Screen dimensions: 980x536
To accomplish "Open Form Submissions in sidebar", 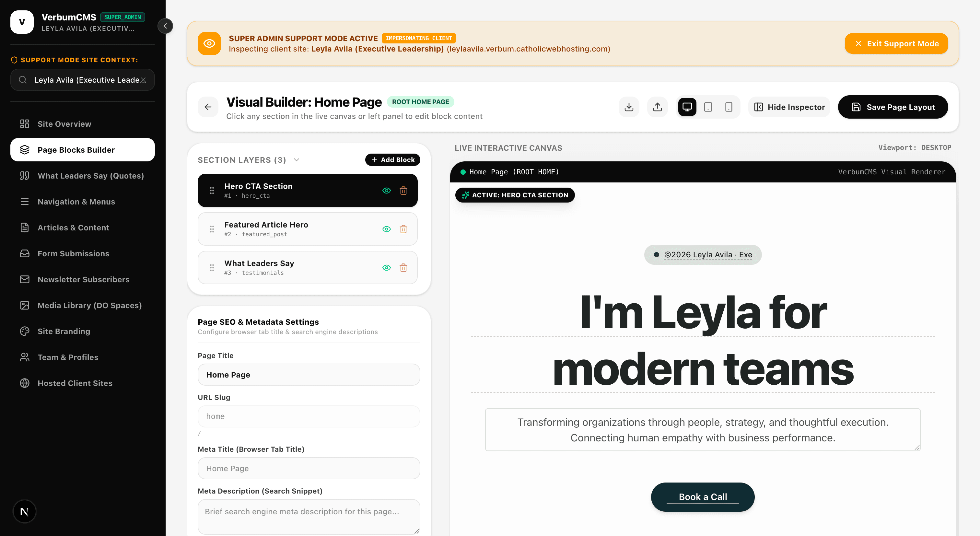I will click(83, 253).
